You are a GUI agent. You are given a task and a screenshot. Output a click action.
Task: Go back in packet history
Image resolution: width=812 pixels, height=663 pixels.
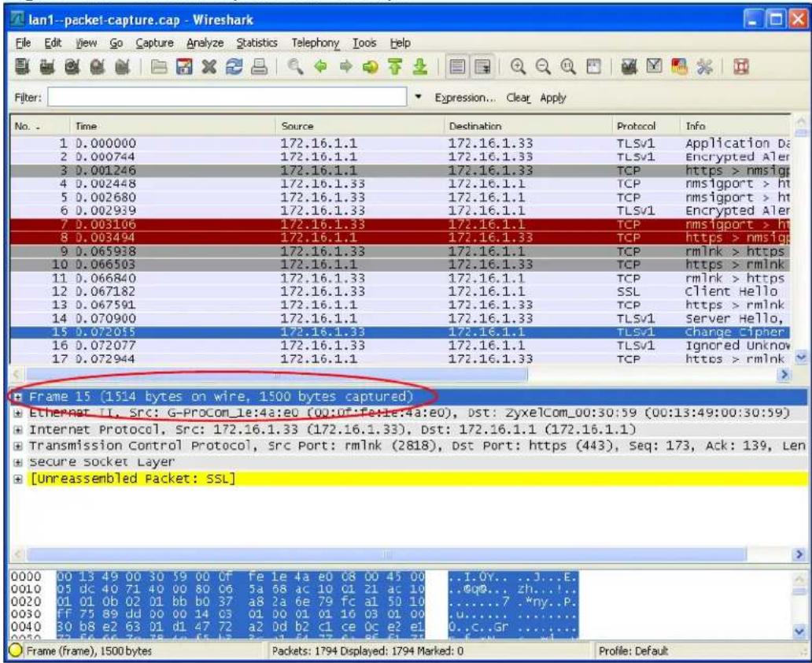point(320,67)
